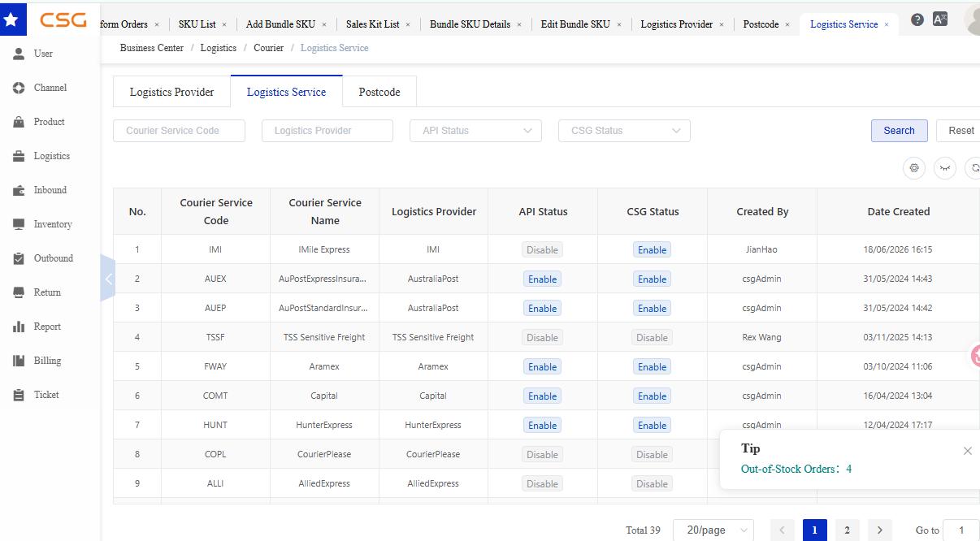Close the SKU List tab
The image size is (980, 541).
[x=224, y=25]
